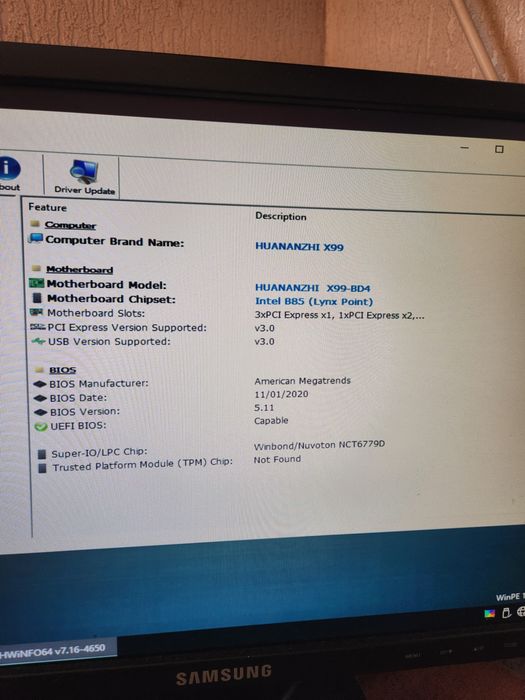Click the BIOS Date chip icon
Image resolution: width=525 pixels, height=700 pixels.
41,398
